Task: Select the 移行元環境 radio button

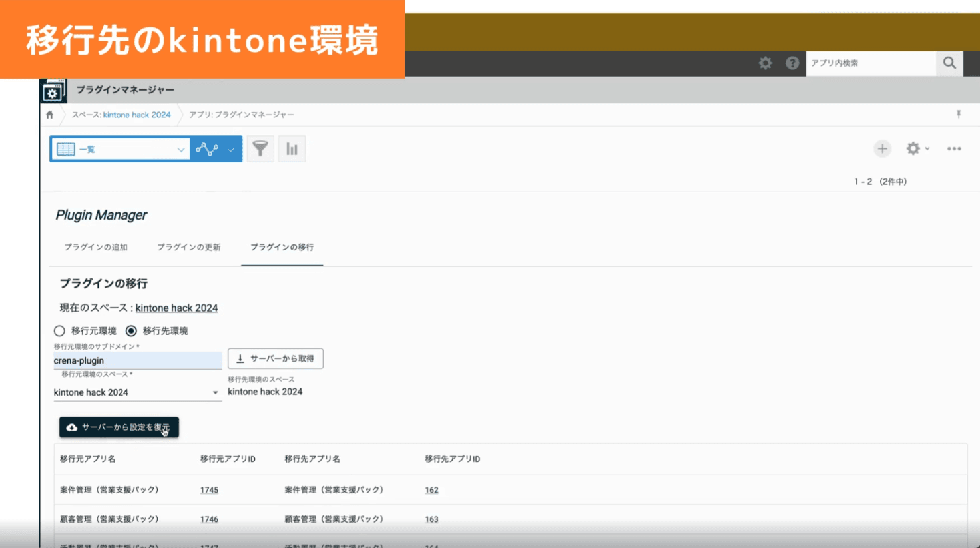Action: [59, 330]
